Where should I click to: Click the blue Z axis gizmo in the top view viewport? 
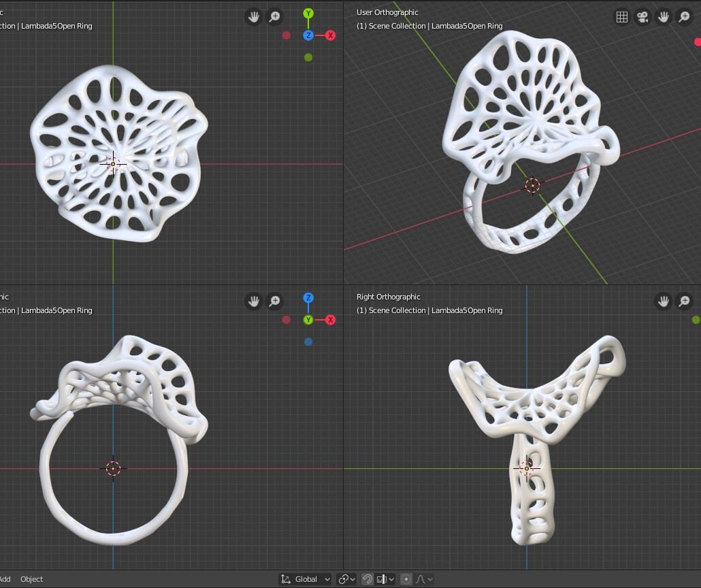tap(308, 35)
